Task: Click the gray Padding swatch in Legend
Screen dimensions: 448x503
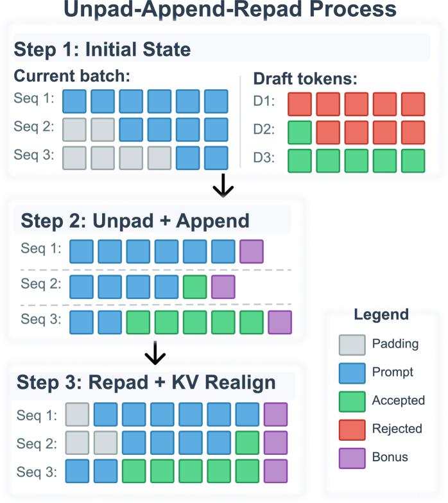Action: [352, 345]
